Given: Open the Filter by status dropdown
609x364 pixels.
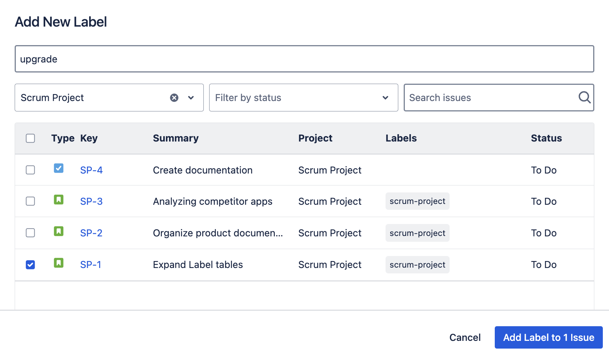Looking at the screenshot, I should [303, 98].
